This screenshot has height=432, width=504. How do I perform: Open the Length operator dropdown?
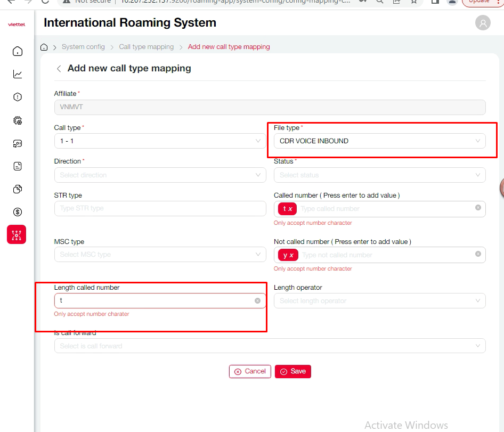point(379,301)
